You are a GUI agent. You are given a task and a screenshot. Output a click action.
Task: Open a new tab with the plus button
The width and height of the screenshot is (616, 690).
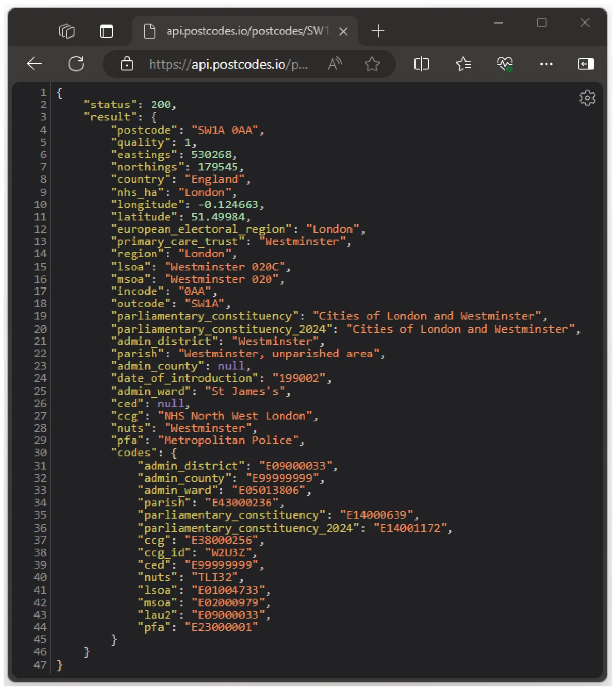[378, 31]
